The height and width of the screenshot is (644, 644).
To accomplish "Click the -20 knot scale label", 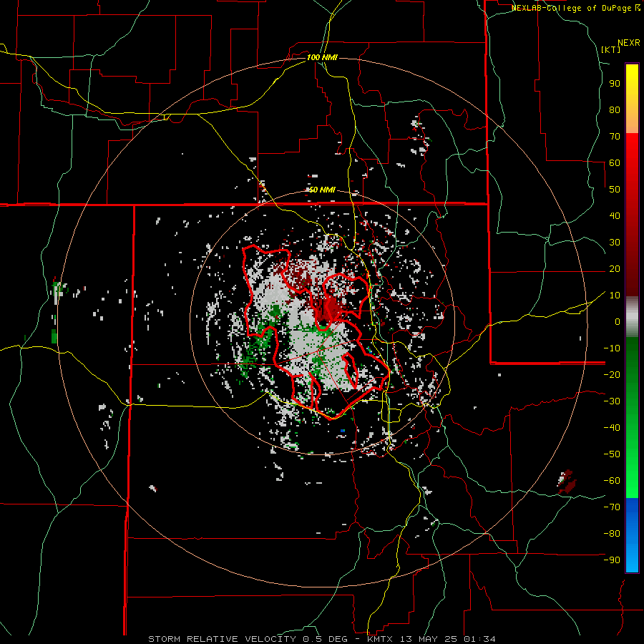I will [612, 374].
